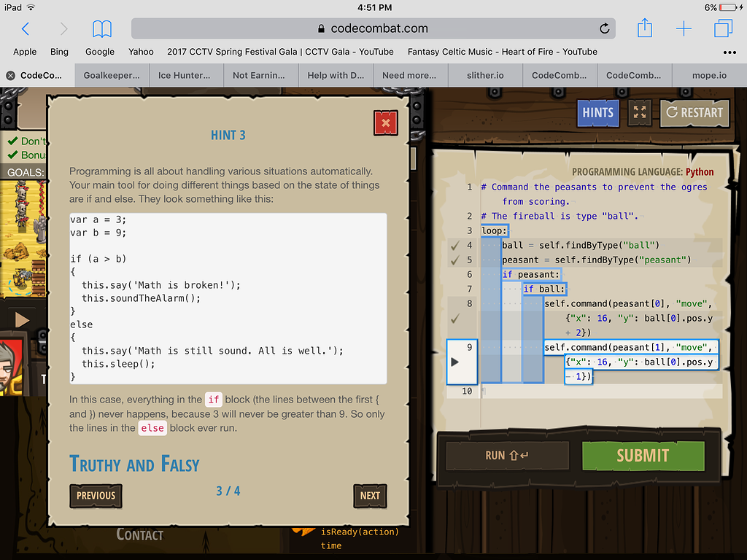
Task: Switch to the slither.io tab
Action: click(x=484, y=75)
